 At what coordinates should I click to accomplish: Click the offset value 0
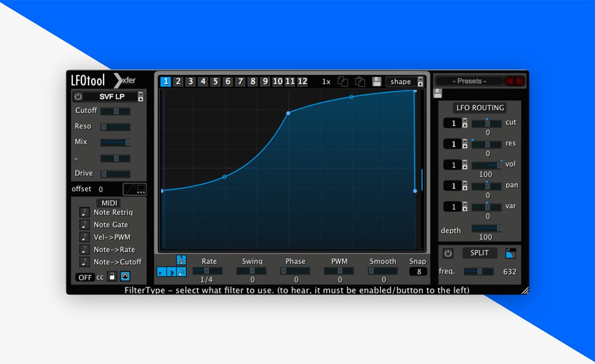[101, 189]
